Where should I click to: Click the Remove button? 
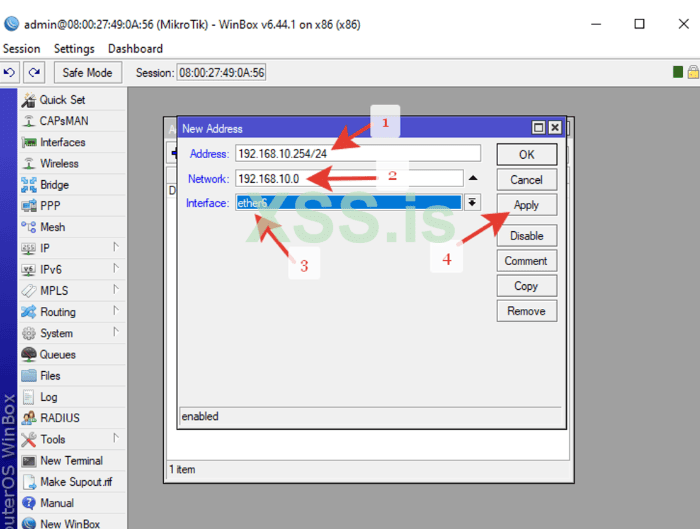527,311
